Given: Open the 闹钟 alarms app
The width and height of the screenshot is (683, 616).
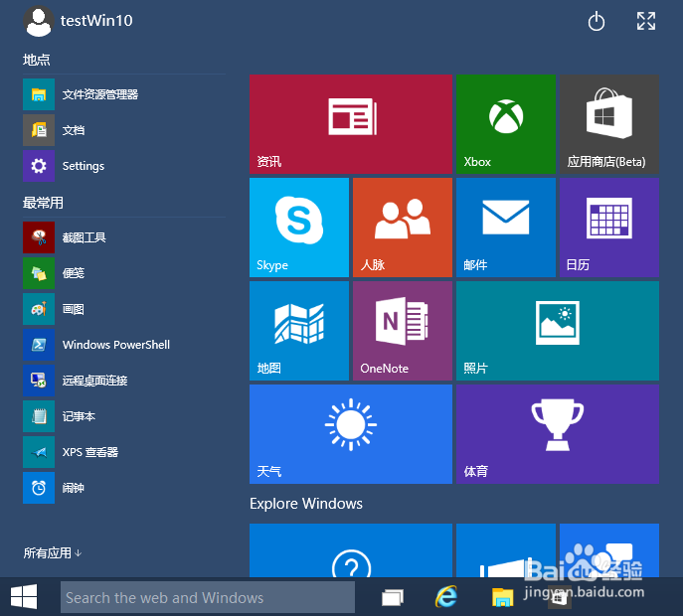Looking at the screenshot, I should [x=124, y=488].
